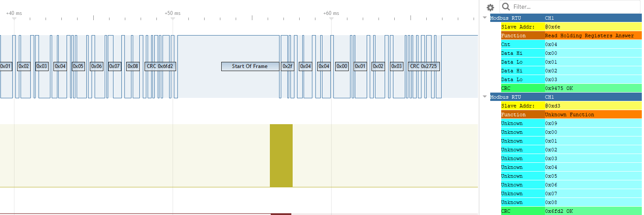Click the CRC 0x2725 waveform label
Screen dimensions: 644x215
[424, 66]
